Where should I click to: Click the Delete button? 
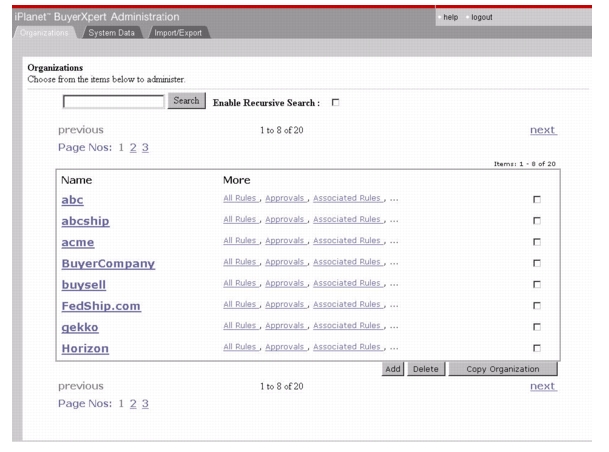coord(426,369)
